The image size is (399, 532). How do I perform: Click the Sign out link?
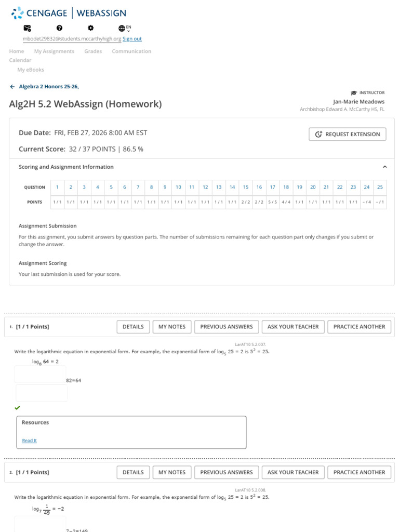132,38
